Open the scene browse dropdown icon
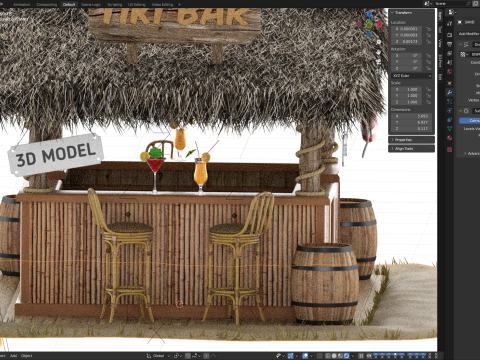The image size is (480, 360). pos(428,4)
